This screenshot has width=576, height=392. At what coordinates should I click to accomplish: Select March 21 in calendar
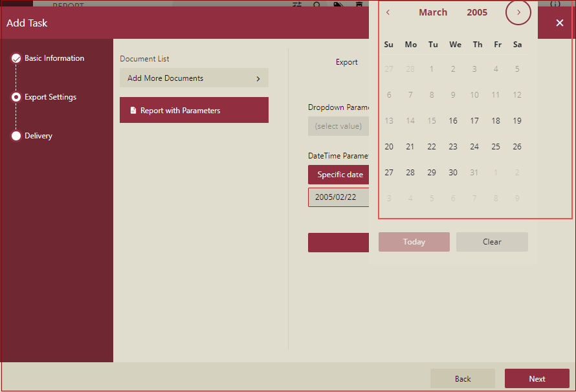coord(410,147)
